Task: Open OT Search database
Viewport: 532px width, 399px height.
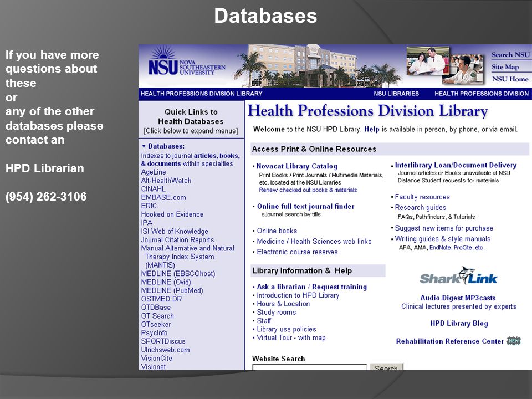Action: pos(157,316)
